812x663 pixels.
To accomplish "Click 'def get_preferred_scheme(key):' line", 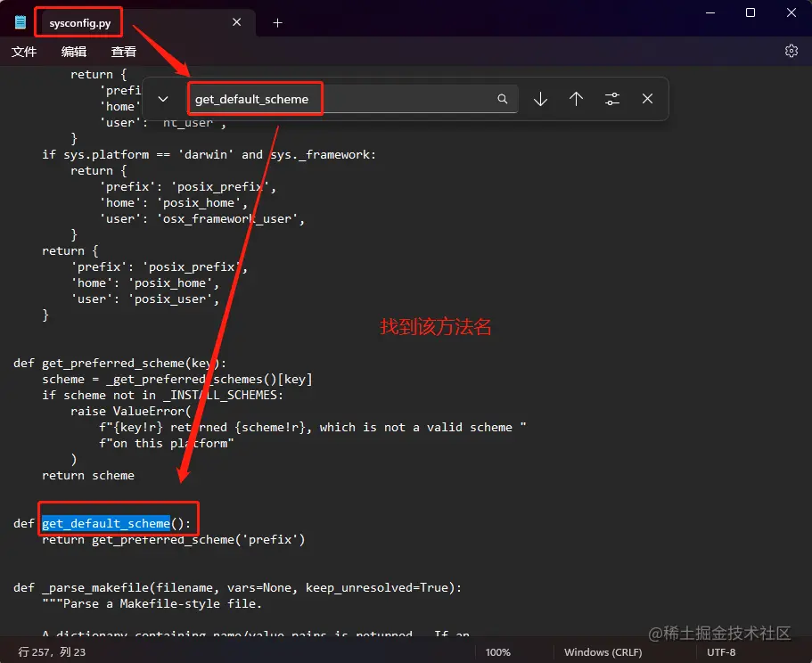I will 119,364.
